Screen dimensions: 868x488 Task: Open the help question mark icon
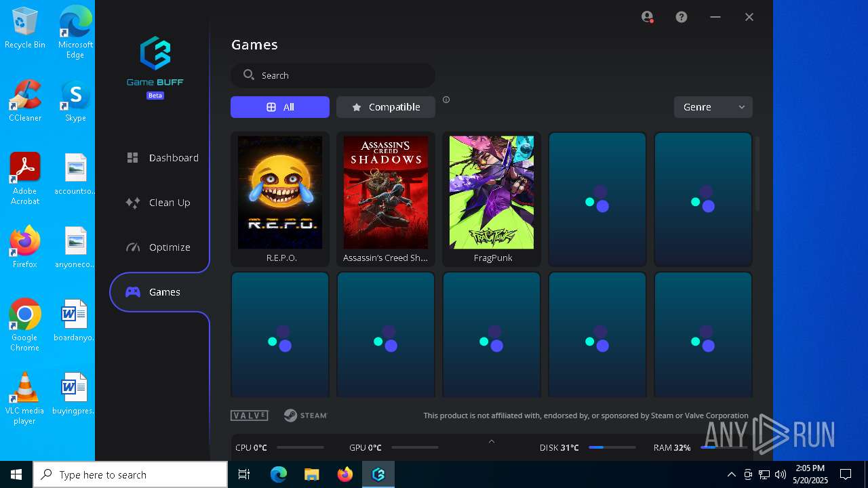tap(682, 17)
